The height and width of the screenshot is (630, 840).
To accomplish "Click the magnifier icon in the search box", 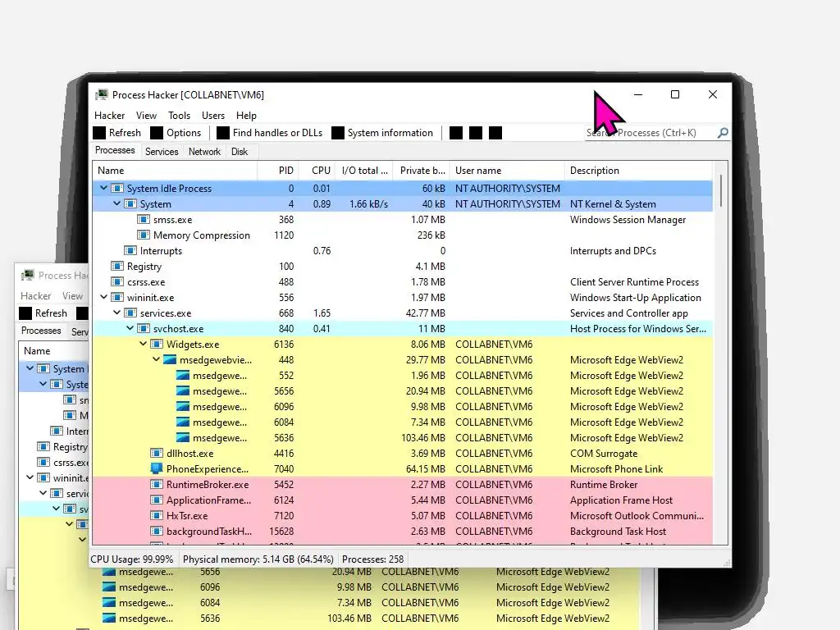I will click(x=723, y=132).
